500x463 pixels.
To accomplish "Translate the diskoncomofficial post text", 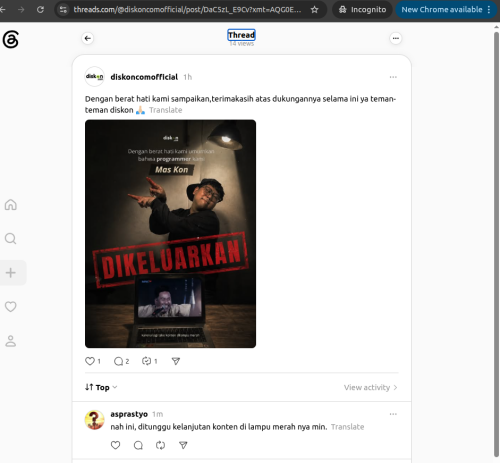I will click(166, 110).
